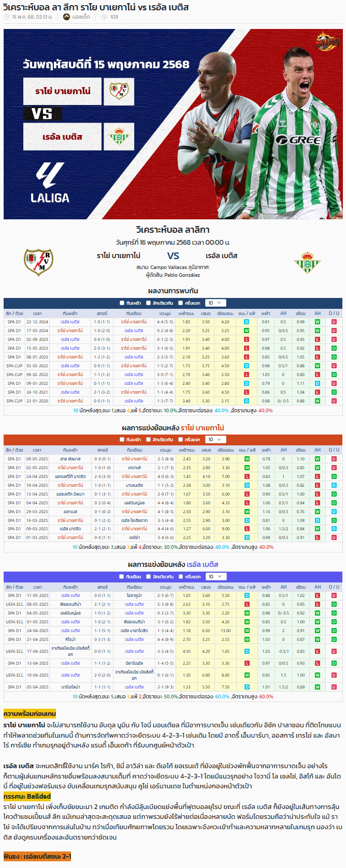This screenshot has width=346, height=868.
Task: Click the 109 view count number
Action: point(114,17)
